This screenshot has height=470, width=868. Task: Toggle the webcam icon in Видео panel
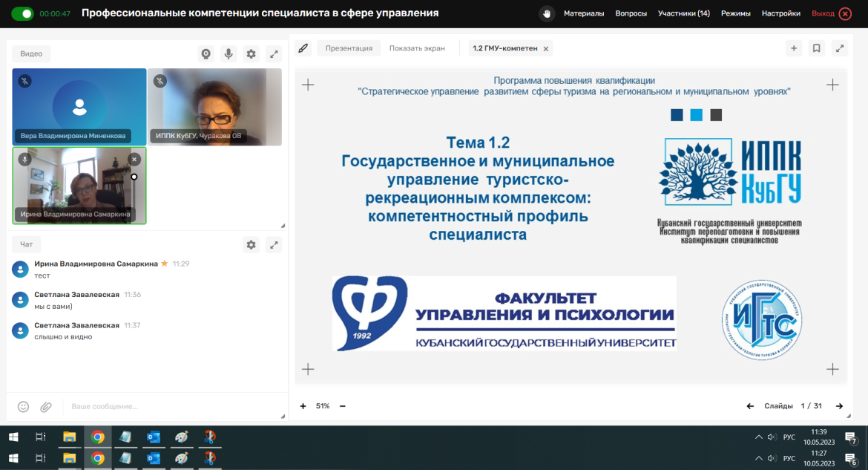coord(206,53)
